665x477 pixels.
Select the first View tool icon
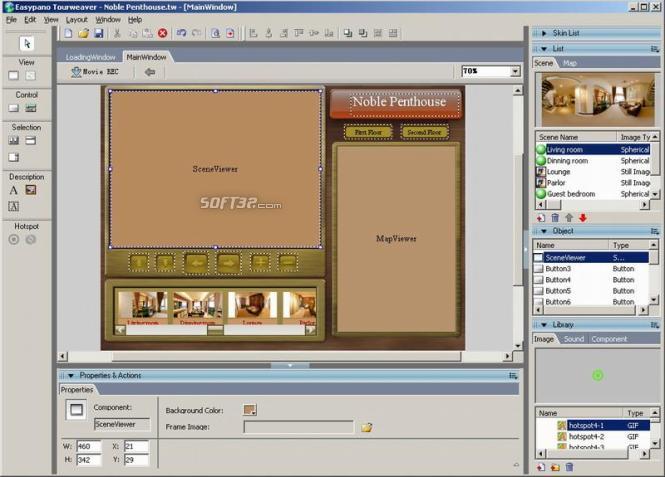[14, 76]
